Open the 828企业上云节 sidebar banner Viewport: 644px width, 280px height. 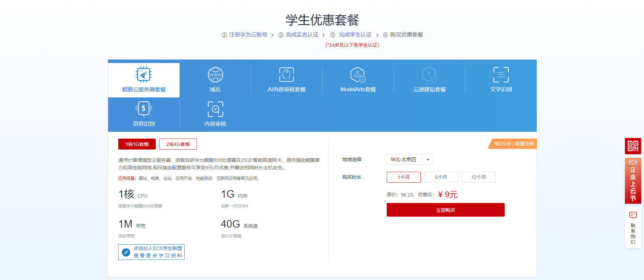(633, 181)
